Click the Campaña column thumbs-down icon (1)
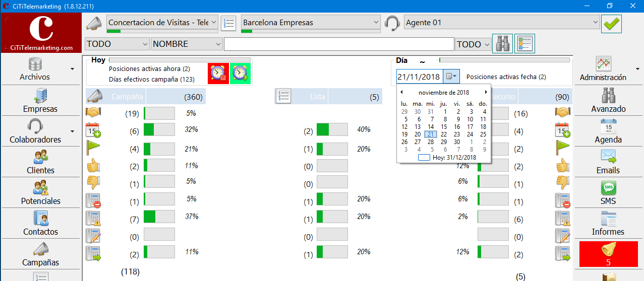 (93, 182)
